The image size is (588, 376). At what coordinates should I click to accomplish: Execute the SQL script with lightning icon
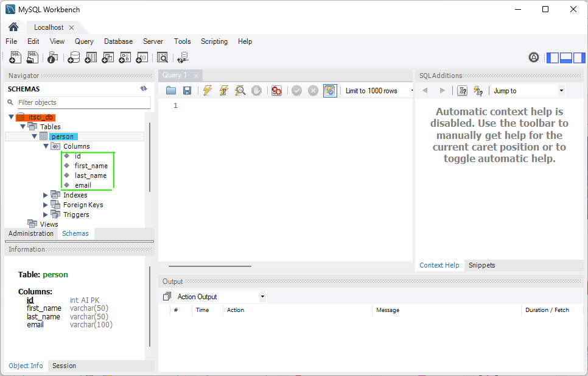208,90
